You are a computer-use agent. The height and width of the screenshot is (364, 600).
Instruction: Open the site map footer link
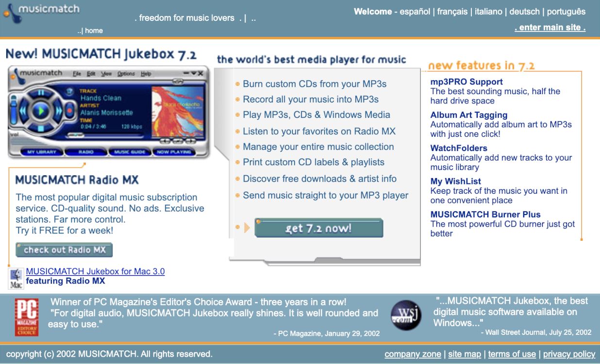click(465, 354)
